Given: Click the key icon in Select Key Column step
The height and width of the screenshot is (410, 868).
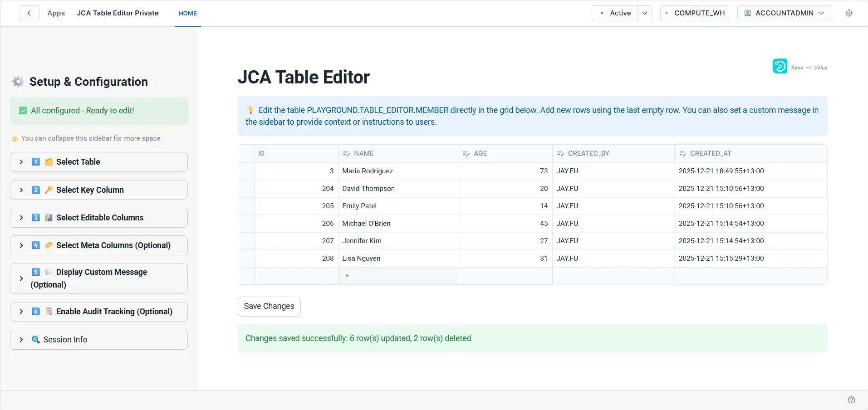Looking at the screenshot, I should (49, 190).
